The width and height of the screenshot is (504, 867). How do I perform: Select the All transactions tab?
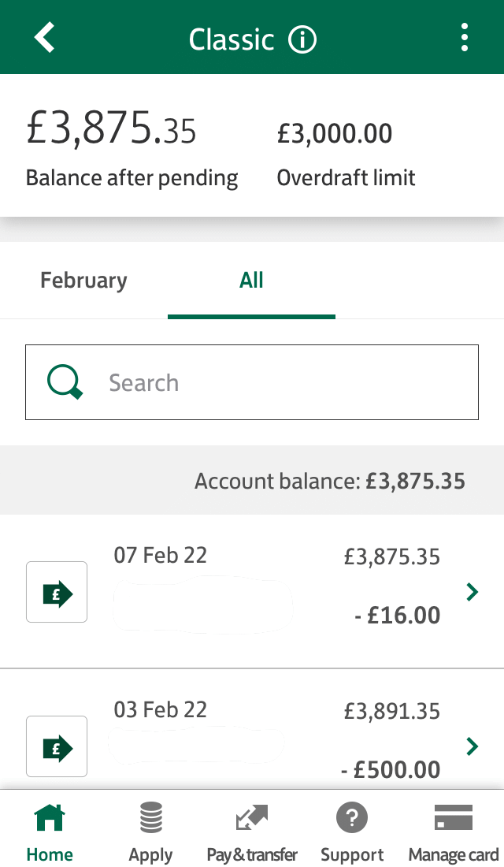tap(251, 281)
